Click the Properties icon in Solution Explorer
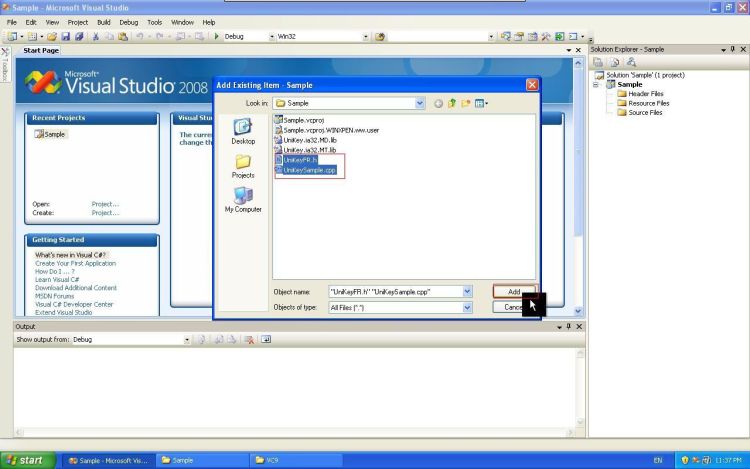750x469 pixels. 598,62
